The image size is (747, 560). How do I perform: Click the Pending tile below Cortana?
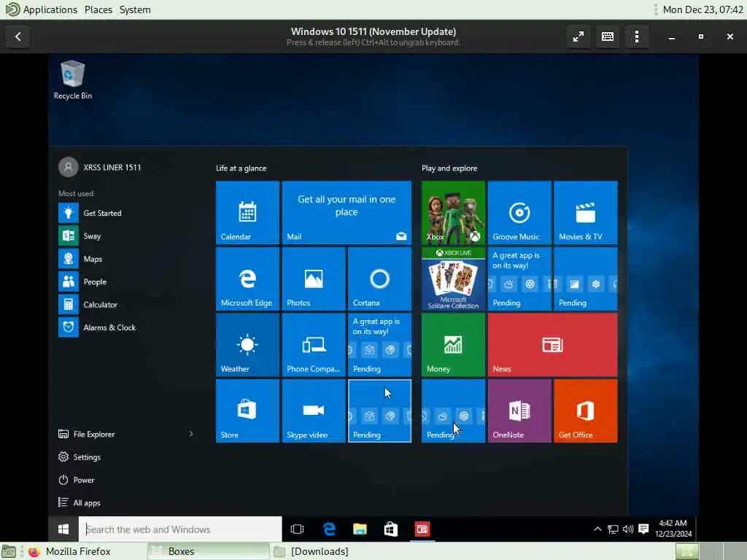[379, 345]
